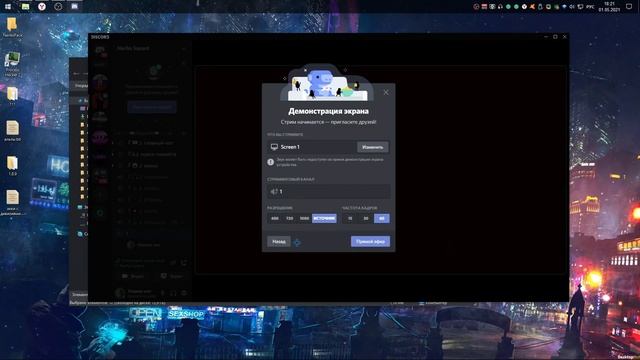Select Источник (source) resolution

tap(324, 218)
